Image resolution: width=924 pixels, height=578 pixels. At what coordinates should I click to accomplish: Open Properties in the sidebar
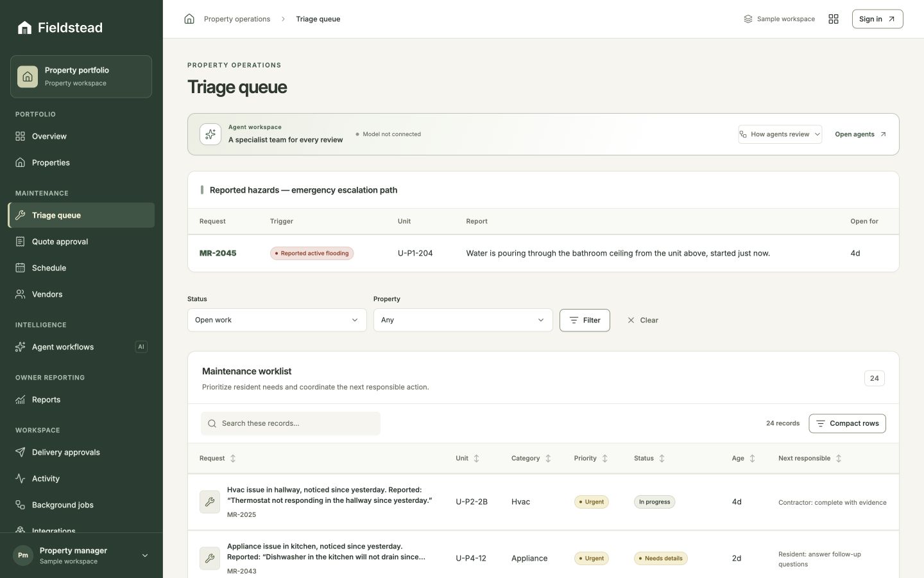click(81, 162)
